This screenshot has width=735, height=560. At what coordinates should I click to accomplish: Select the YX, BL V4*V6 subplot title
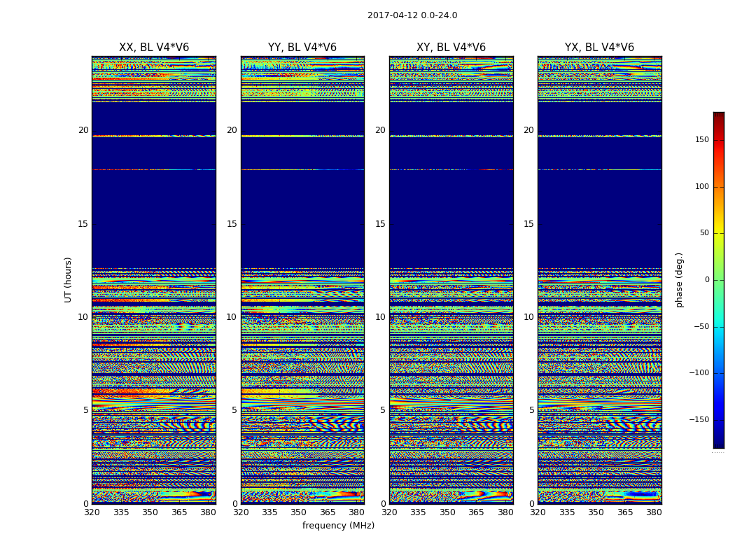click(x=599, y=48)
